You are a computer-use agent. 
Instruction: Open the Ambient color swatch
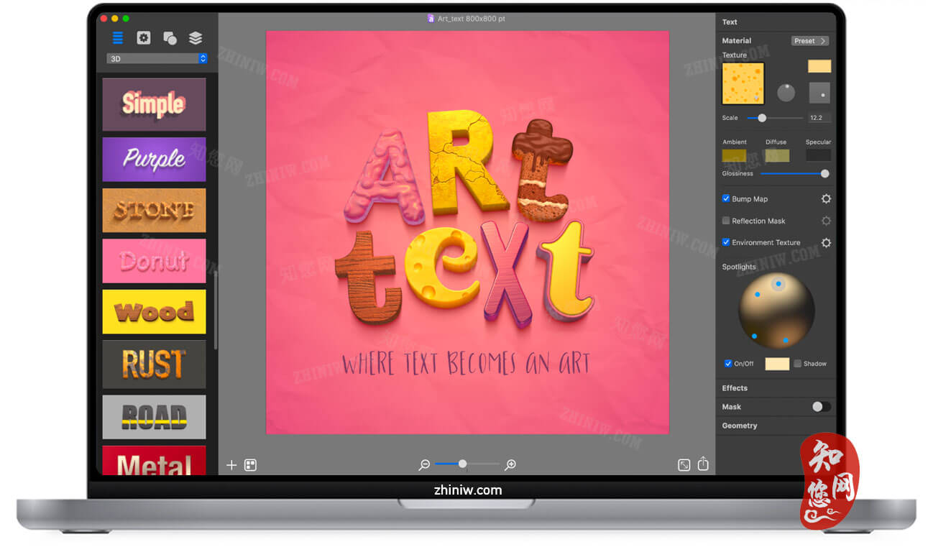tap(734, 155)
